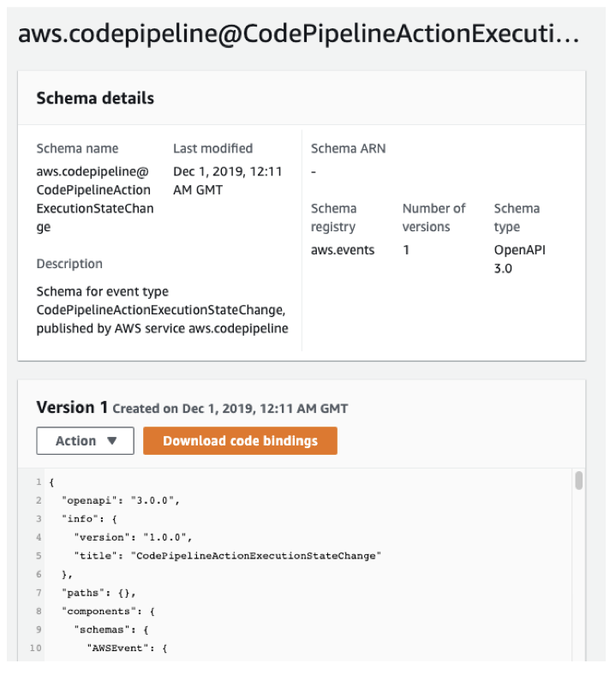This screenshot has height=675, width=616.
Task: Click code line with "paths": {}
Action: click(99, 593)
